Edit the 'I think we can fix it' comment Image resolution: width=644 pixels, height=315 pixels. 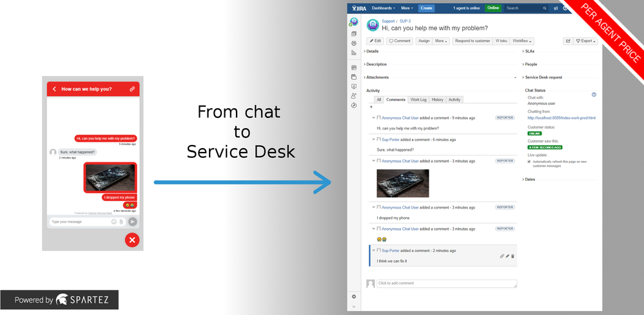coord(507,256)
